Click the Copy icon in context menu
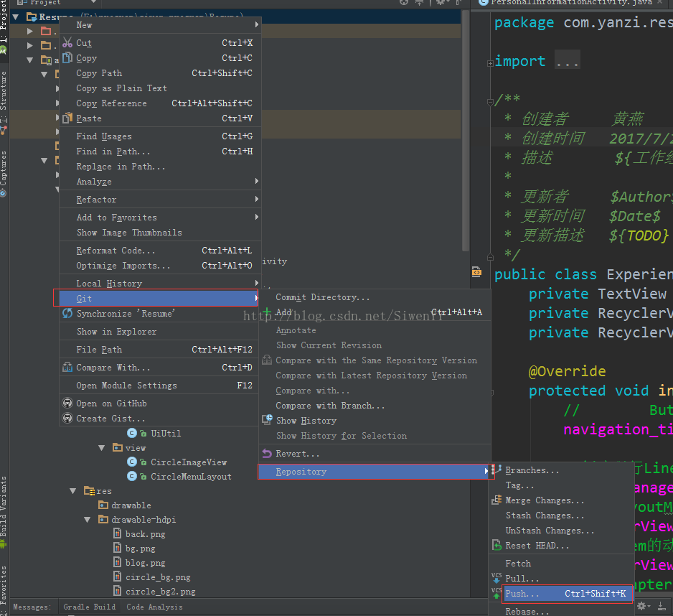 click(x=67, y=57)
